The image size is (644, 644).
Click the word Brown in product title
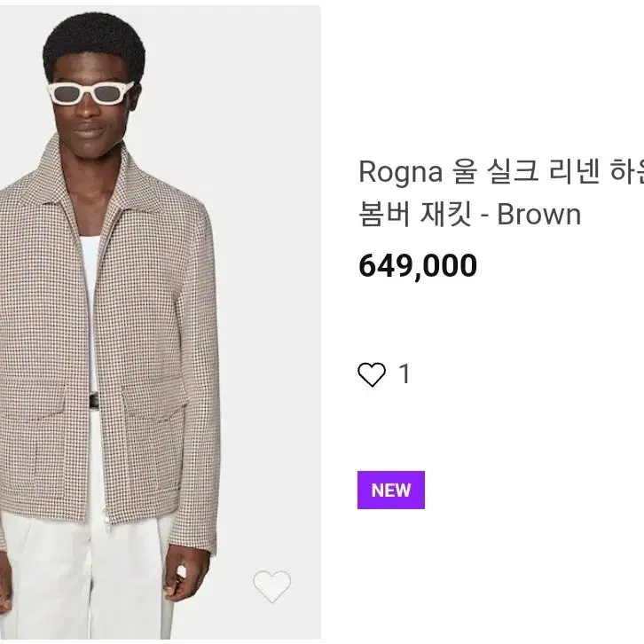click(539, 215)
